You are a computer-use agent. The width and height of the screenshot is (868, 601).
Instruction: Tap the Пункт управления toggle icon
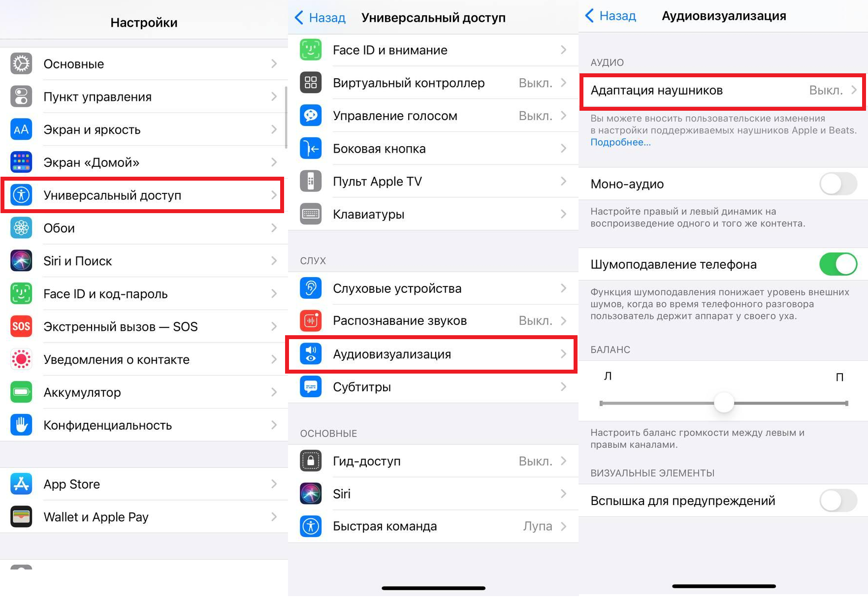point(21,96)
